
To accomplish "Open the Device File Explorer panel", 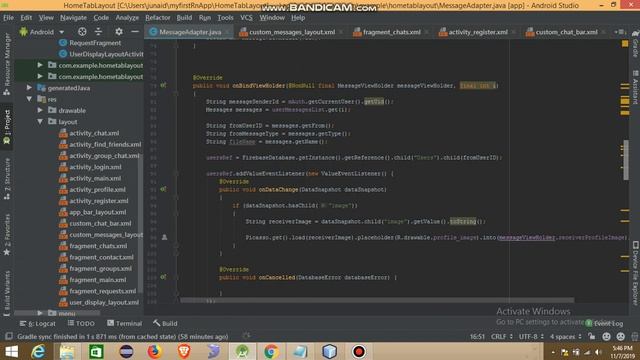I will point(635,273).
